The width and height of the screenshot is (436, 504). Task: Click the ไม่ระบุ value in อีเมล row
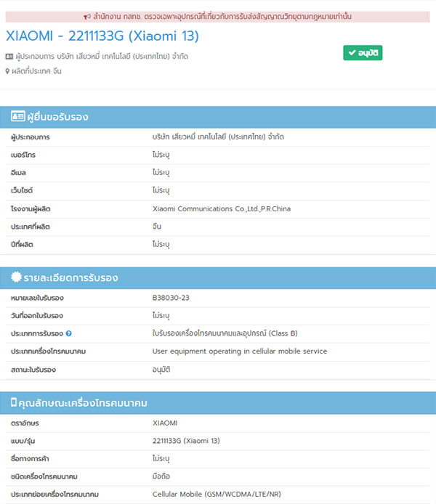click(x=161, y=173)
